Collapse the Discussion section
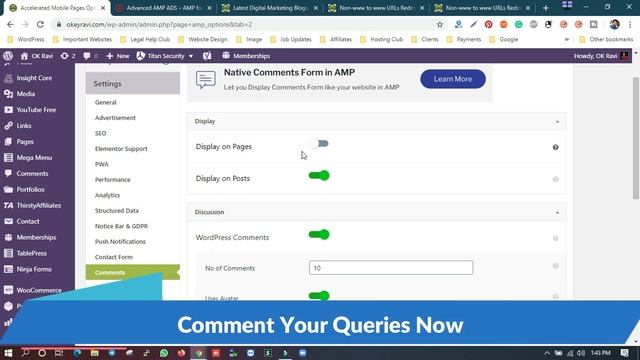Screen dimensions: 640x360 pos(557,213)
